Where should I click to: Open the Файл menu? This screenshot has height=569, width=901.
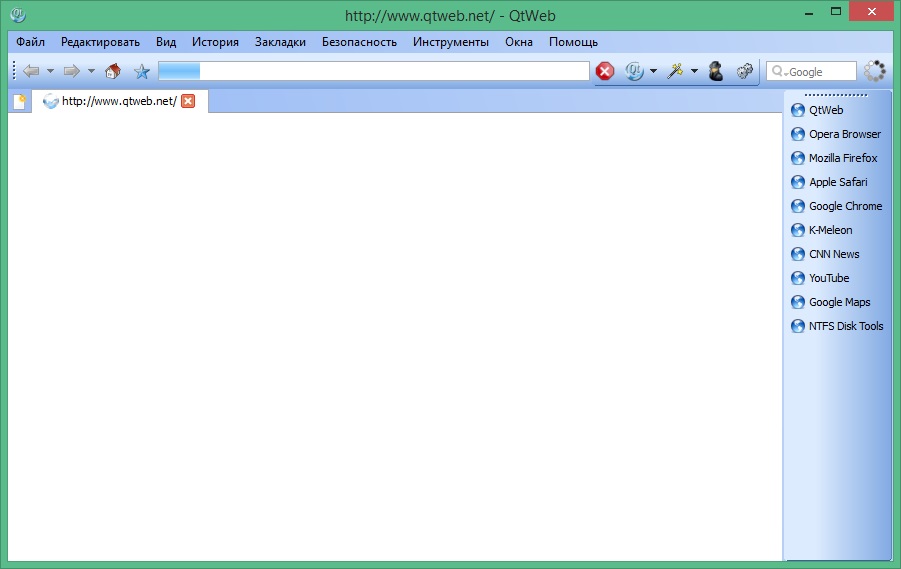point(30,42)
